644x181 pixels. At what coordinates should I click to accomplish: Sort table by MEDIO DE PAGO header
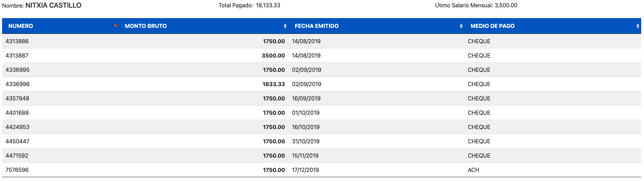tap(492, 26)
